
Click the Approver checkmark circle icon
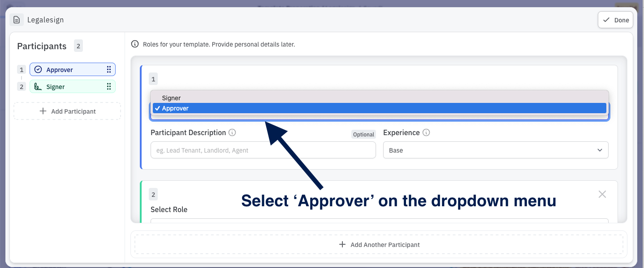pyautogui.click(x=38, y=70)
